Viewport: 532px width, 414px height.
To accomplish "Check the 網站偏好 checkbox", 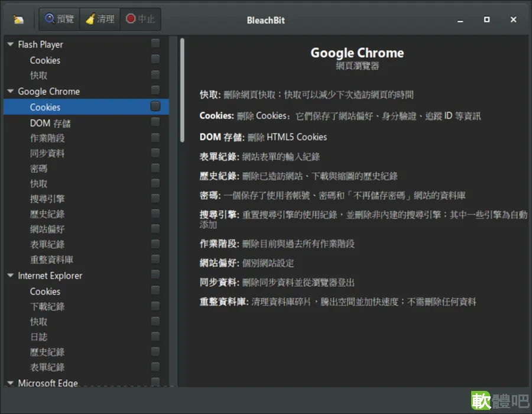I will click(x=155, y=229).
